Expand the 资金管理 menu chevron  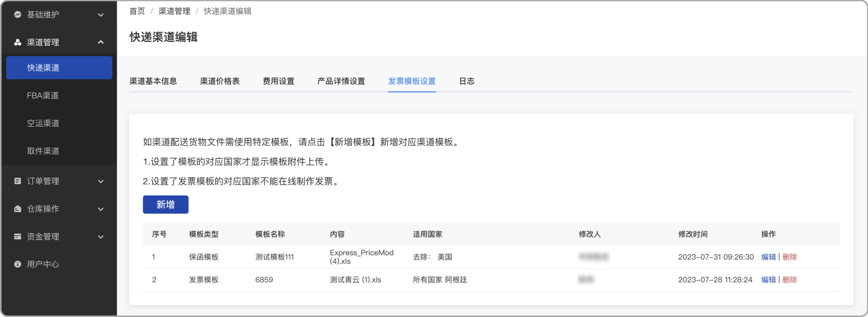(x=101, y=237)
